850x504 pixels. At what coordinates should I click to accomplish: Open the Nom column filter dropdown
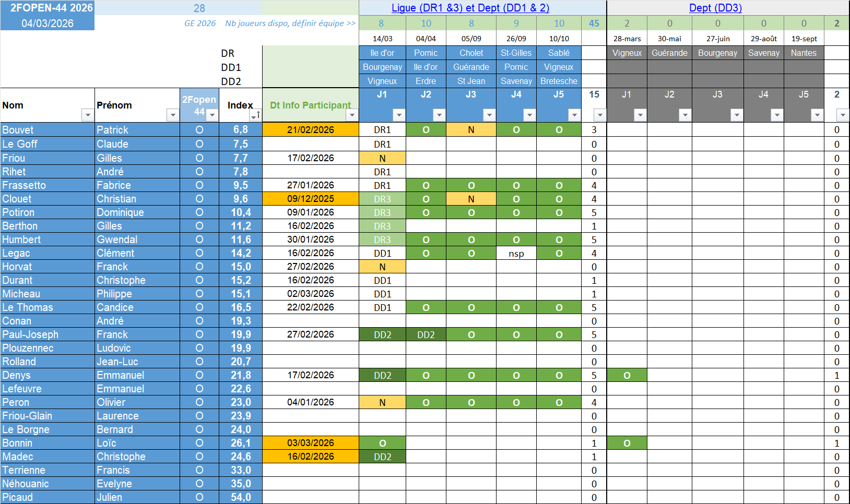pyautogui.click(x=87, y=115)
